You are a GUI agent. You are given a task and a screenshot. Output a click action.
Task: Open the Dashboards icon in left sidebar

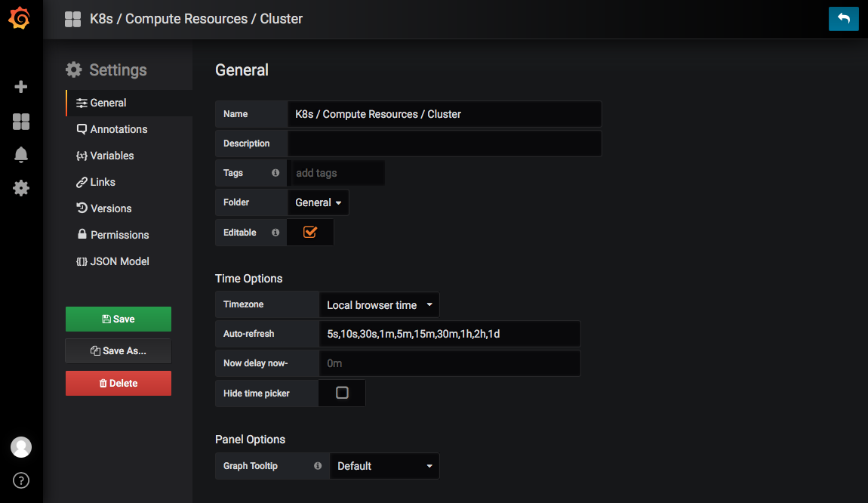point(21,122)
